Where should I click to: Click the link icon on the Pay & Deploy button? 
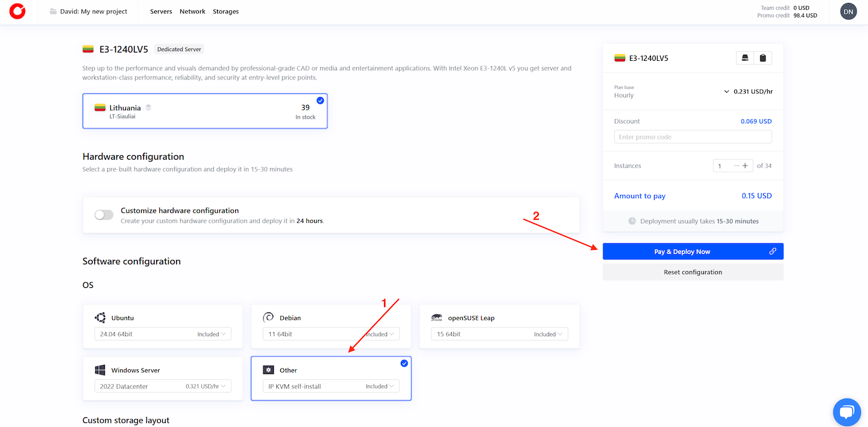tap(772, 252)
